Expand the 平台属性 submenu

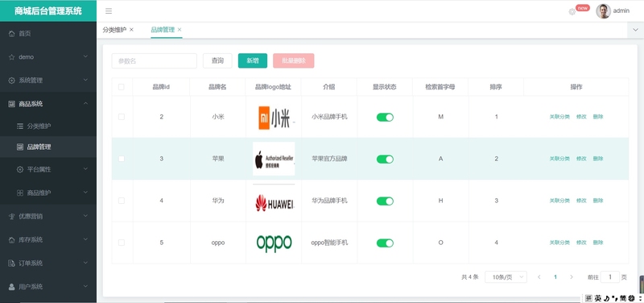click(x=85, y=168)
